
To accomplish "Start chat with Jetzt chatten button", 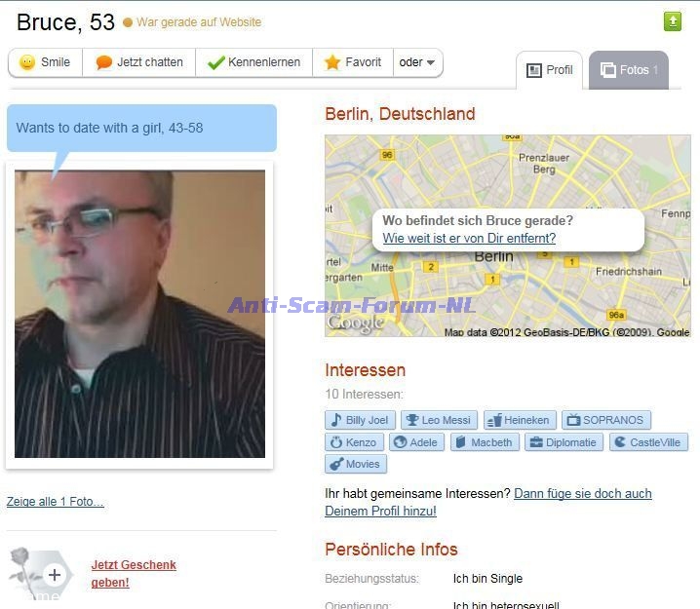I will (x=139, y=62).
